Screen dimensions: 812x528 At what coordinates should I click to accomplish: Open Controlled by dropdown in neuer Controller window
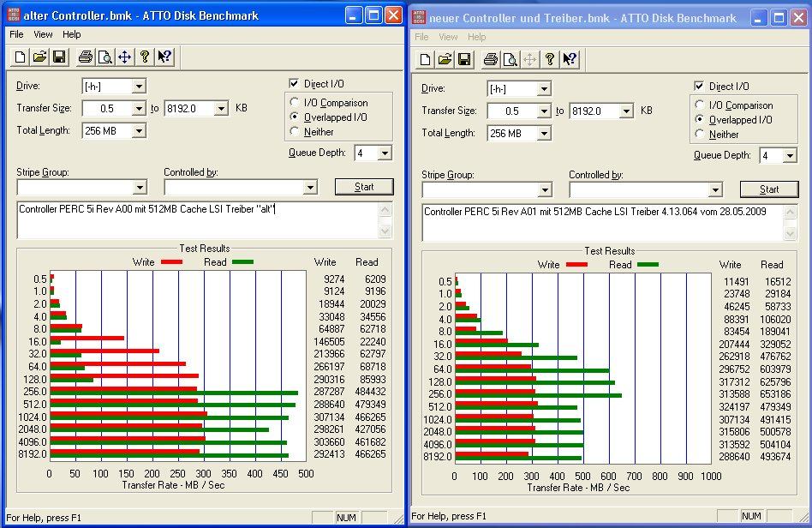[715, 189]
